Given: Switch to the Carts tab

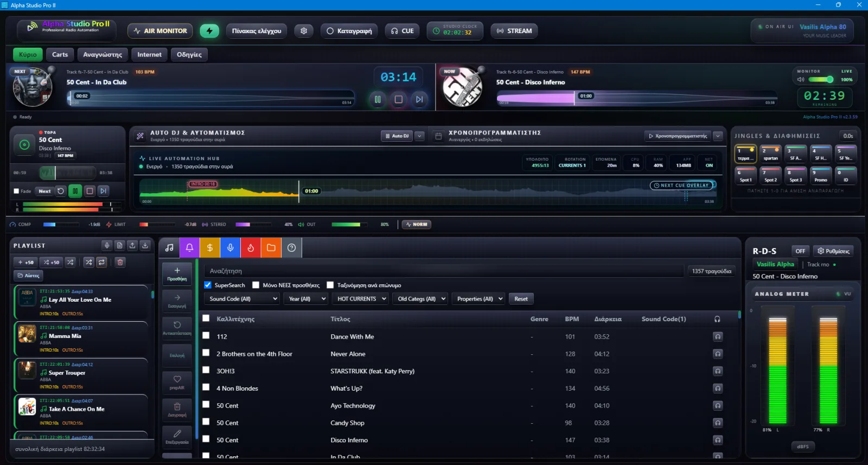Looking at the screenshot, I should click(60, 54).
